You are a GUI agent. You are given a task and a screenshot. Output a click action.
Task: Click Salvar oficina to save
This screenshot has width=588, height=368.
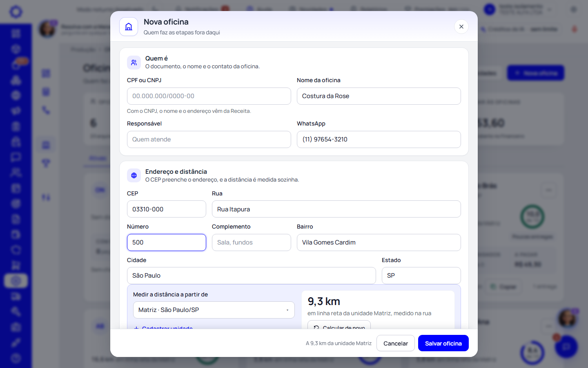pyautogui.click(x=443, y=343)
